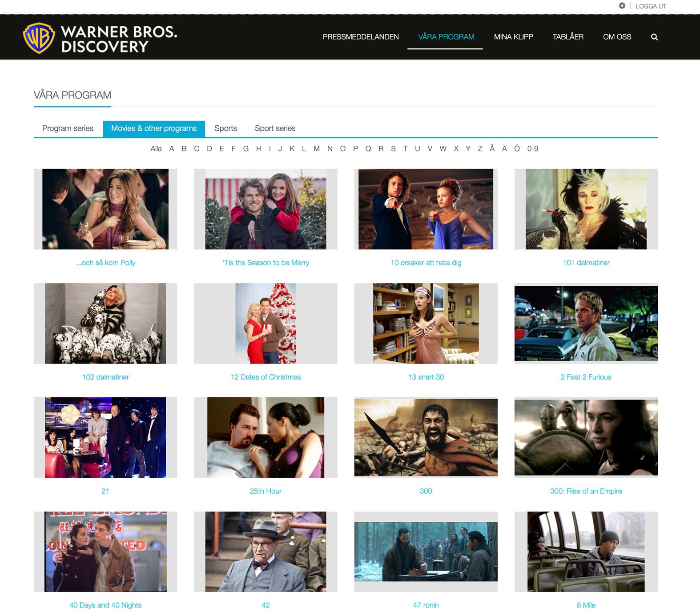Open 'Tis the Season to be Merry thumbnail

(x=266, y=209)
